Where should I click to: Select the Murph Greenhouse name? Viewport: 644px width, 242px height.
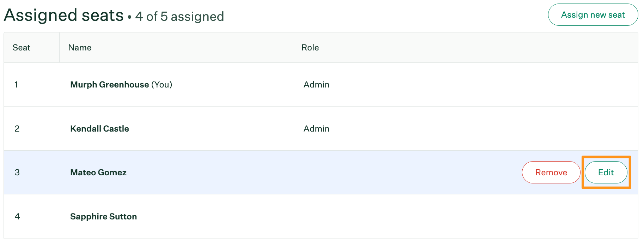109,85
